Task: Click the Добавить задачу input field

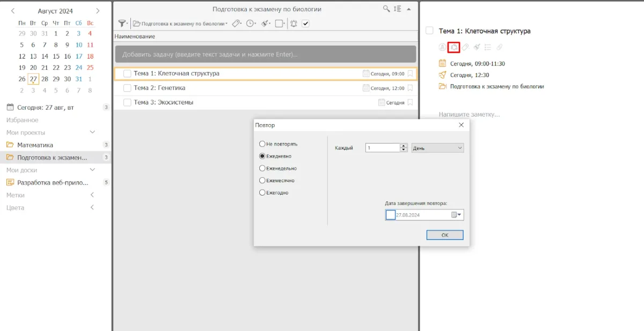Action: pyautogui.click(x=265, y=54)
